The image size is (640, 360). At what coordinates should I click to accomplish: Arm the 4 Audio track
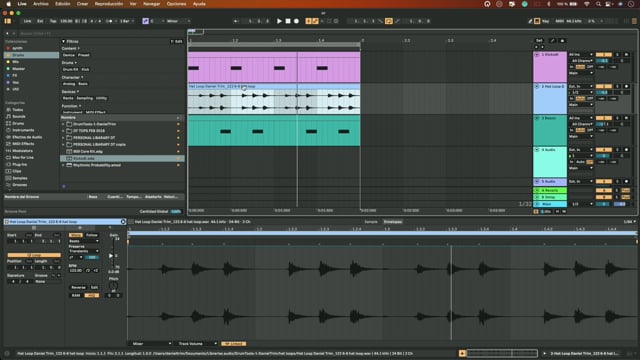tap(627, 149)
